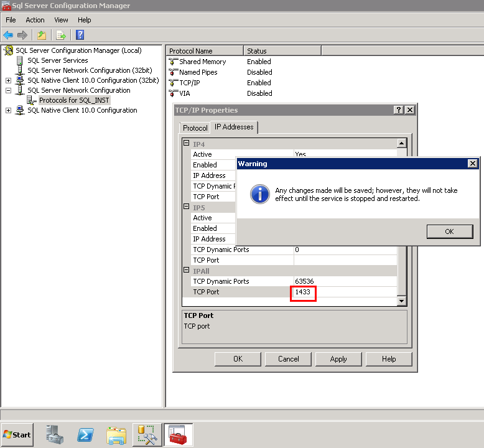Image resolution: width=484 pixels, height=448 pixels.
Task: Collapse the IP5 section group
Action: click(x=185, y=207)
